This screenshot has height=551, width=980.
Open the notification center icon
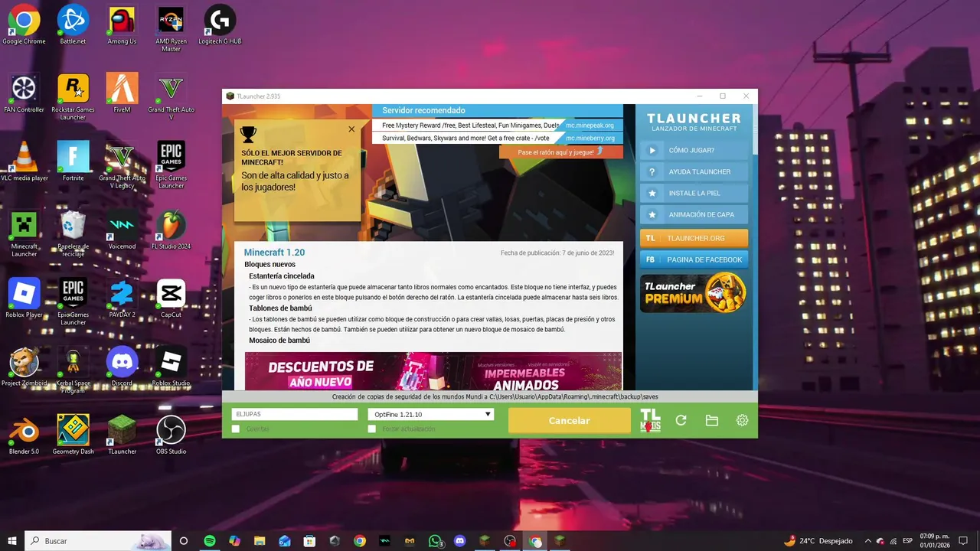coord(963,540)
